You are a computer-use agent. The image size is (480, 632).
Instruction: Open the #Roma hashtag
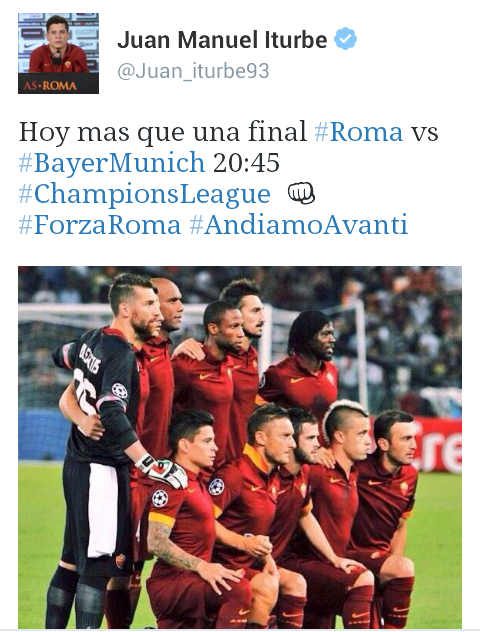coord(359,132)
